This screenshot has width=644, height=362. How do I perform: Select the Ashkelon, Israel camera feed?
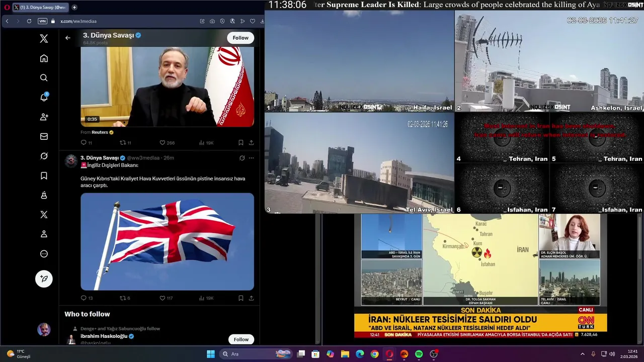[549, 61]
